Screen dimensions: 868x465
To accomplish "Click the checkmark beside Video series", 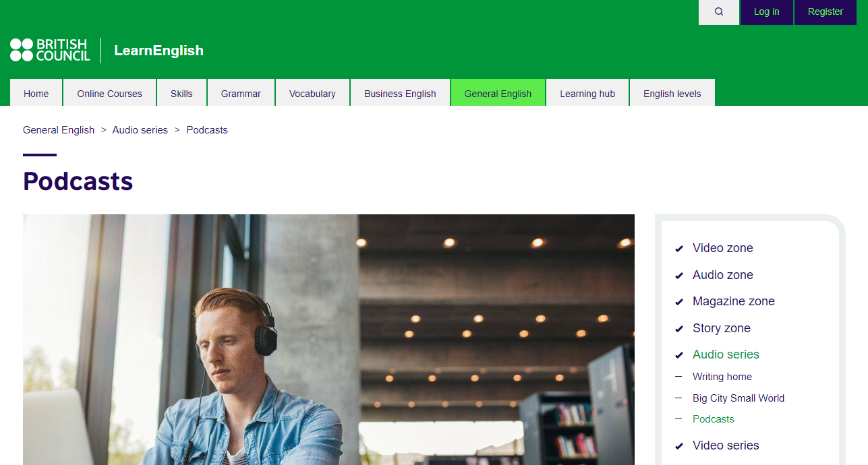I will tap(679, 447).
